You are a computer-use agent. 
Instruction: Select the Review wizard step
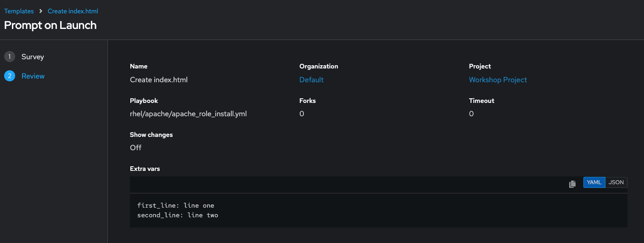click(33, 76)
